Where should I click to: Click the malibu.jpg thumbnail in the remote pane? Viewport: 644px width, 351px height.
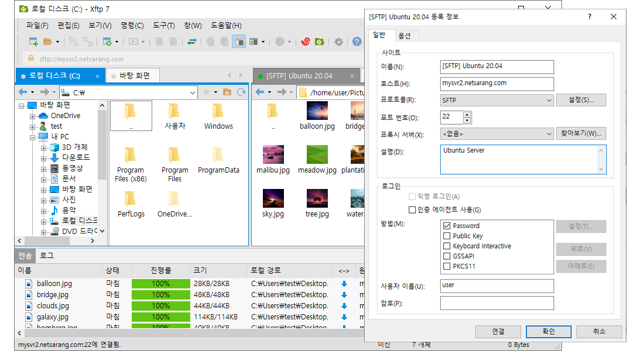[273, 154]
